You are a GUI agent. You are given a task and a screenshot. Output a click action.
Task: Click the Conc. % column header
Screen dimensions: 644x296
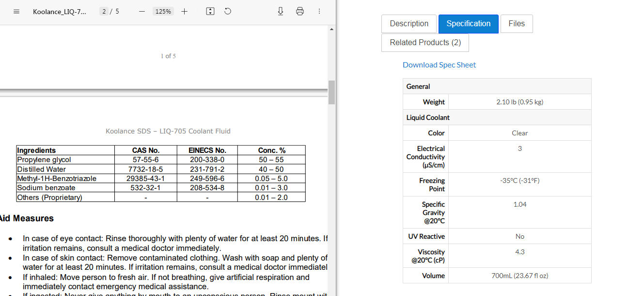(x=271, y=150)
